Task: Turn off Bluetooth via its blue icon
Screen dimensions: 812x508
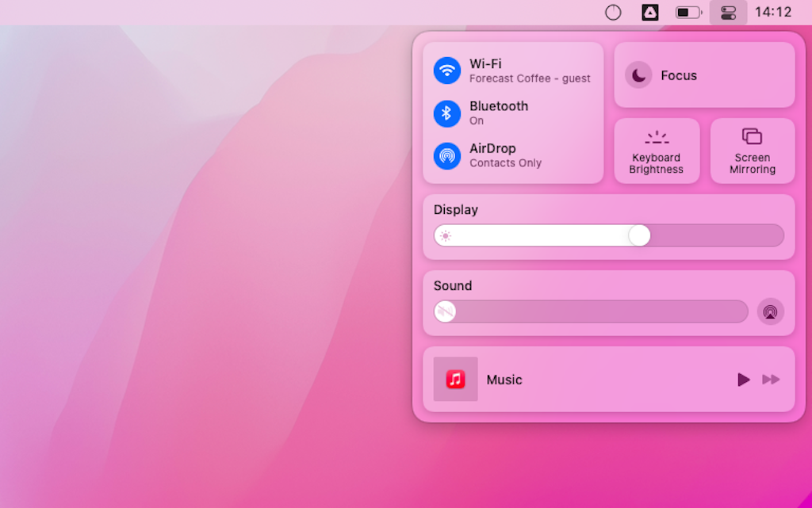Action: pyautogui.click(x=447, y=113)
